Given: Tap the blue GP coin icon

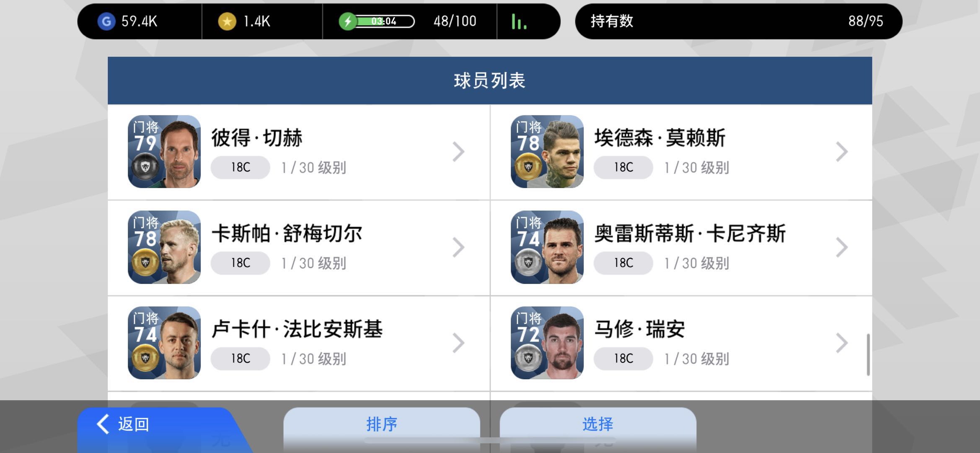Looking at the screenshot, I should click(106, 21).
